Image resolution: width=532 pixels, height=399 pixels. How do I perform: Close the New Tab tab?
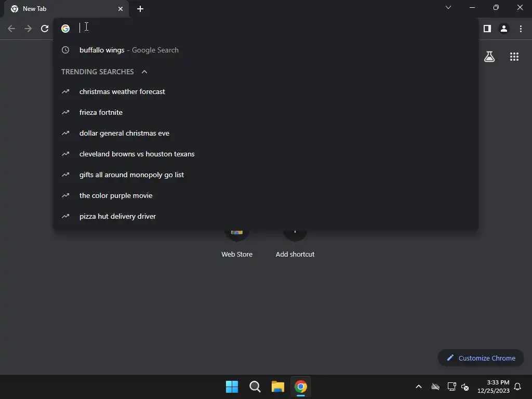coord(121,9)
